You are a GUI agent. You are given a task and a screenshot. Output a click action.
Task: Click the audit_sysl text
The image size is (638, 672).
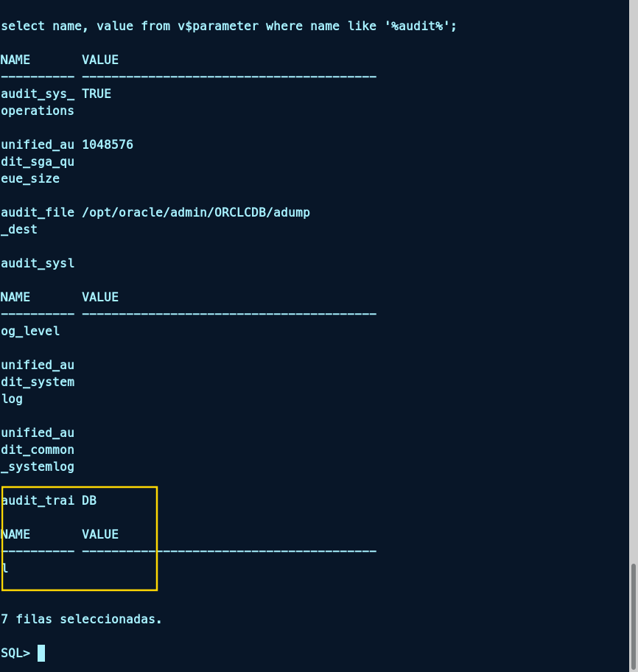pyautogui.click(x=38, y=263)
